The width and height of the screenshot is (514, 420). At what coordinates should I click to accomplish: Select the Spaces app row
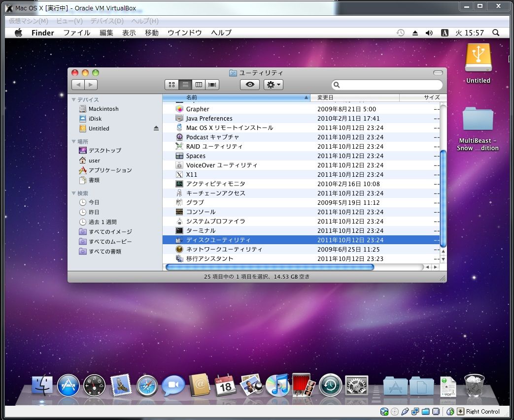coord(301,156)
